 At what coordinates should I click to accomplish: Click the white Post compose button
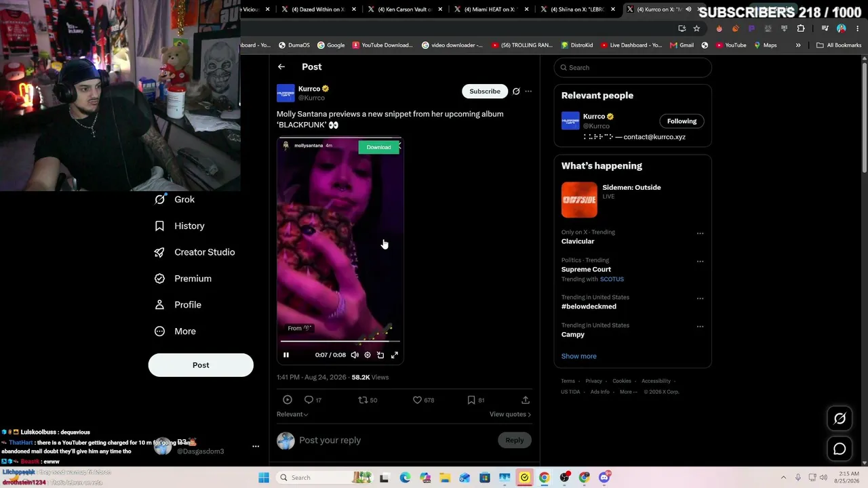[x=201, y=365]
